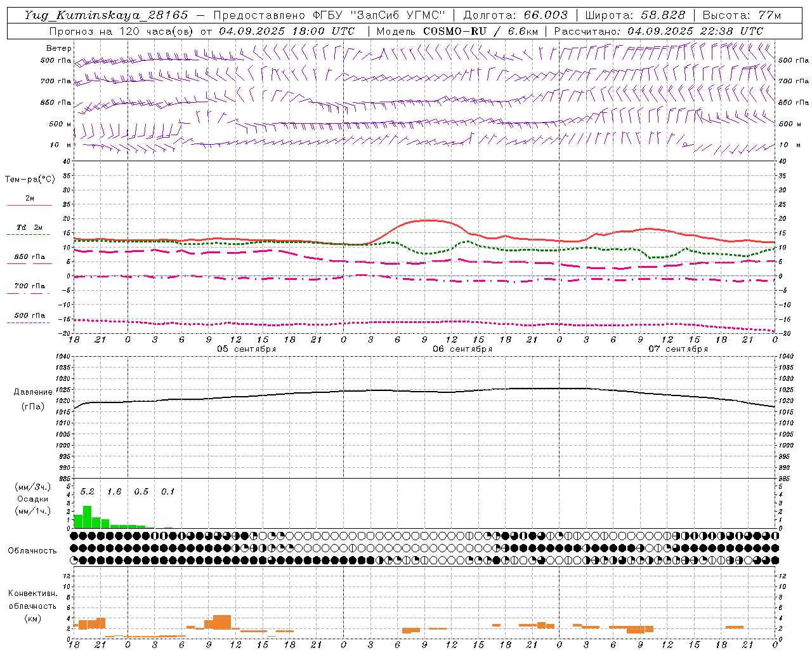Viewport: 812px width, 650px height.
Task: Click the 'Долгота: 66.003' header value
Action: (x=515, y=15)
